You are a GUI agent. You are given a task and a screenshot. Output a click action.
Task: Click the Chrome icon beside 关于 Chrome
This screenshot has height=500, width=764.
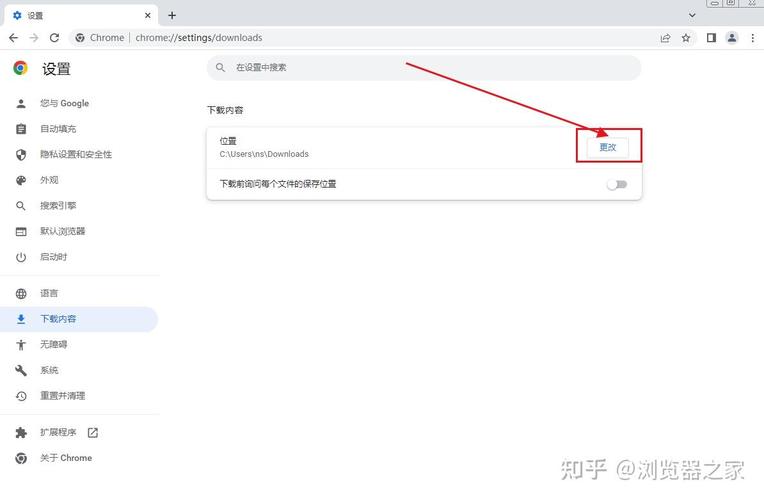pos(21,458)
